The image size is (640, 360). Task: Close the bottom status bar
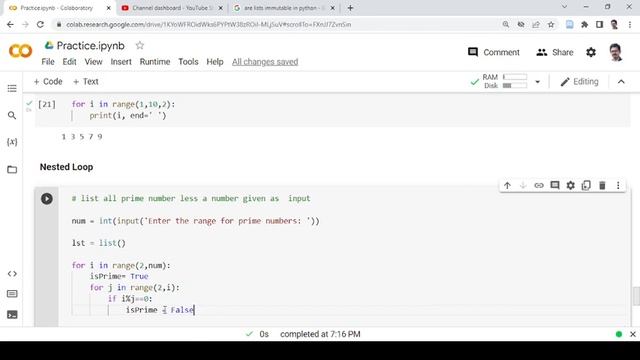tap(633, 334)
